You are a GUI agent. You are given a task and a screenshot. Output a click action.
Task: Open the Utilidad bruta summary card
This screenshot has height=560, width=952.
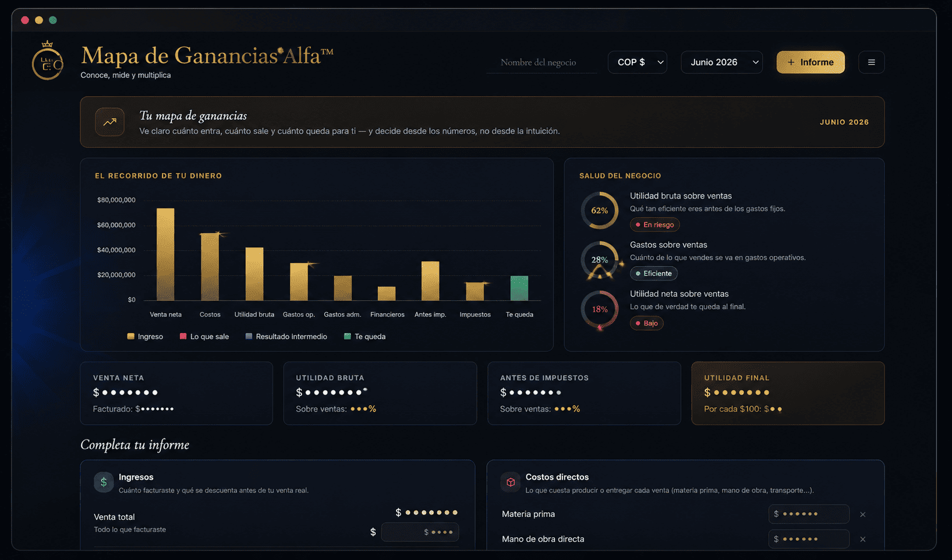click(x=380, y=394)
